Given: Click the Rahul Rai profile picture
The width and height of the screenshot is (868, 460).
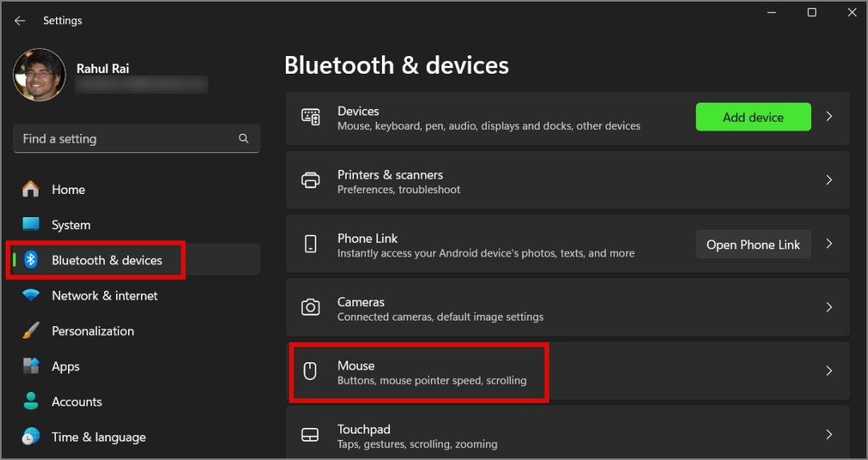Looking at the screenshot, I should (39, 75).
